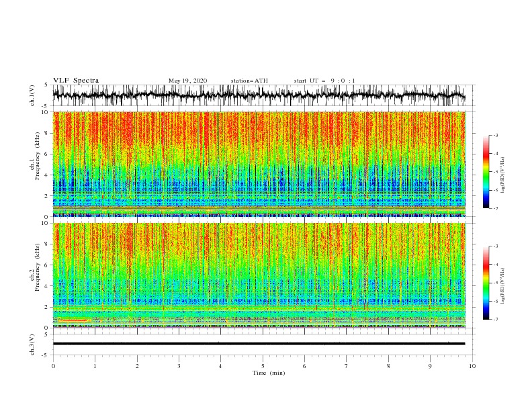Click the 'Time (min)' axis label
Screen dimensions: 532x411
pyautogui.click(x=269, y=373)
